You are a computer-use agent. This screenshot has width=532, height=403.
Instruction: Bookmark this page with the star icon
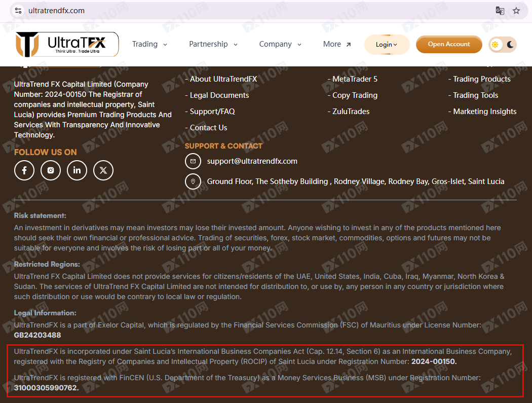(x=516, y=11)
